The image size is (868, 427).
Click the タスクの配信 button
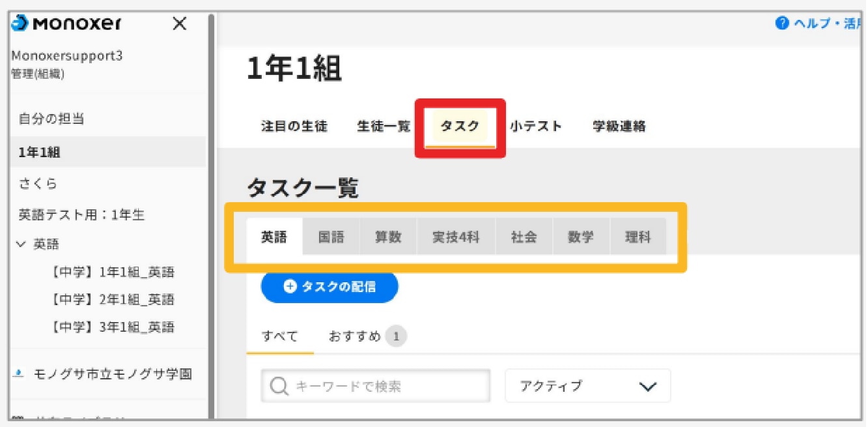[329, 287]
